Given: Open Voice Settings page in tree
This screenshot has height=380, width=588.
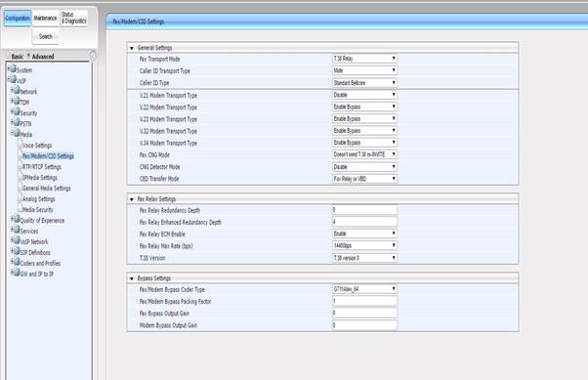Looking at the screenshot, I should (x=37, y=146).
